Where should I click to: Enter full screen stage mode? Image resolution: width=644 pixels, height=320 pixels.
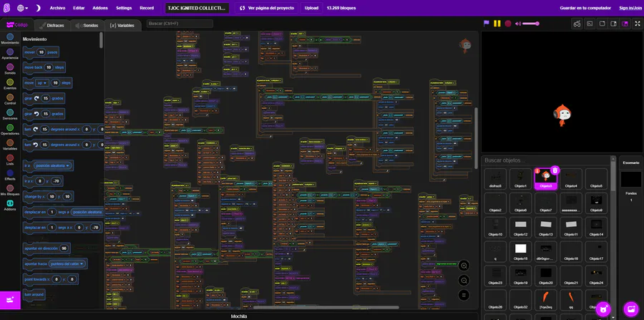(637, 24)
